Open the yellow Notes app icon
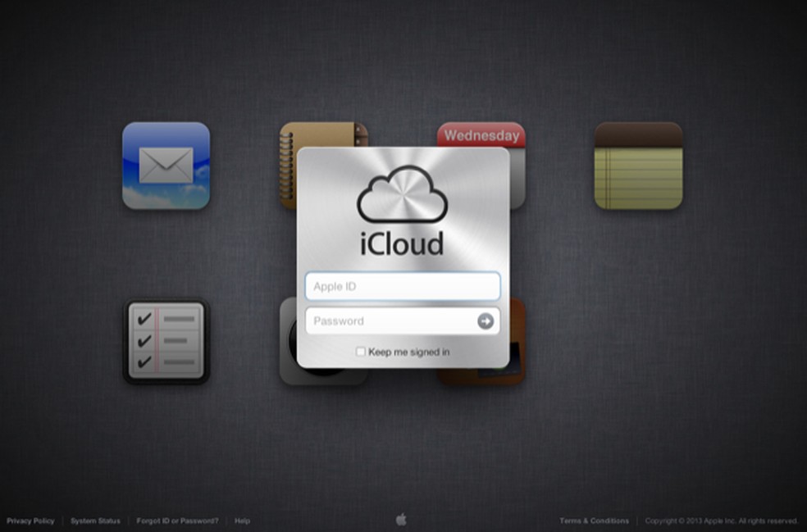Viewport: 807px width, 532px height. coord(639,166)
